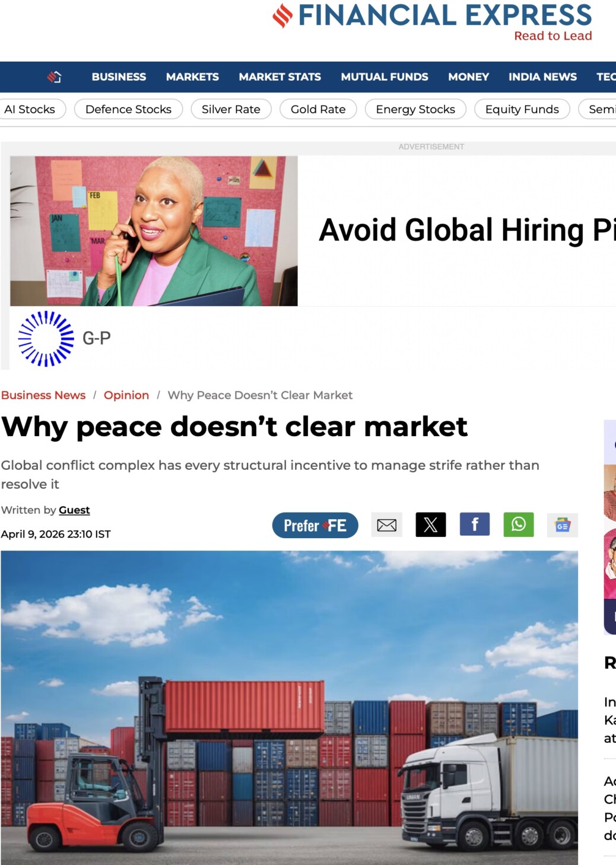Screen dimensions: 616x865
Task: Open the Business menu
Action: click(119, 77)
